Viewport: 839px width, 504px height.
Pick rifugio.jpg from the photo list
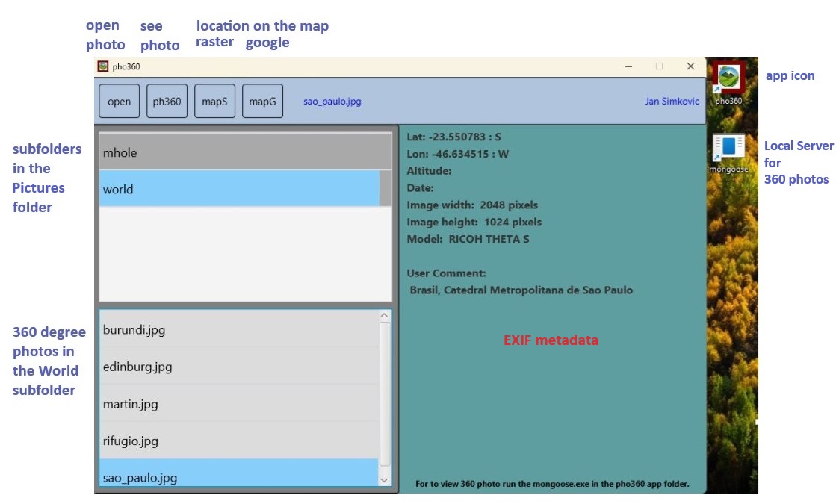[x=238, y=441]
